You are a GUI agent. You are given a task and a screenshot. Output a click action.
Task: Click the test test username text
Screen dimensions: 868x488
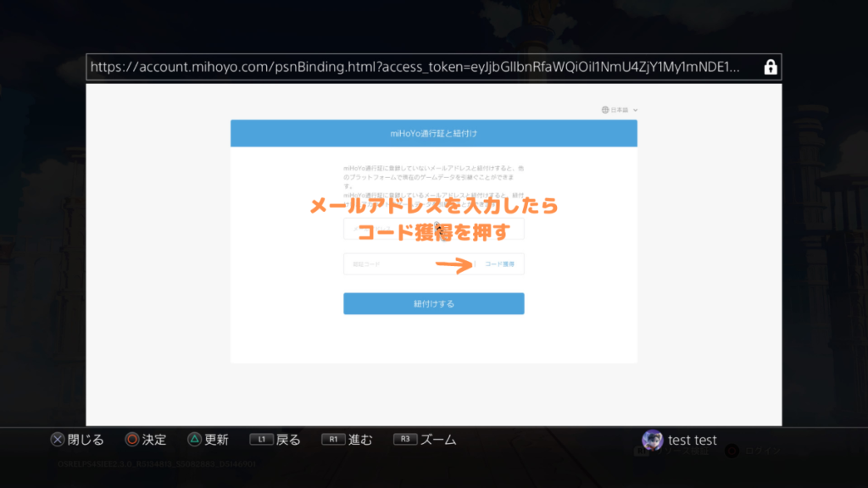[692, 440]
